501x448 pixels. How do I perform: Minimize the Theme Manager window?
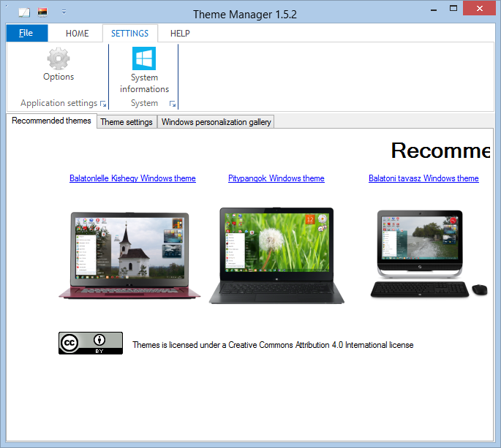[x=434, y=9]
